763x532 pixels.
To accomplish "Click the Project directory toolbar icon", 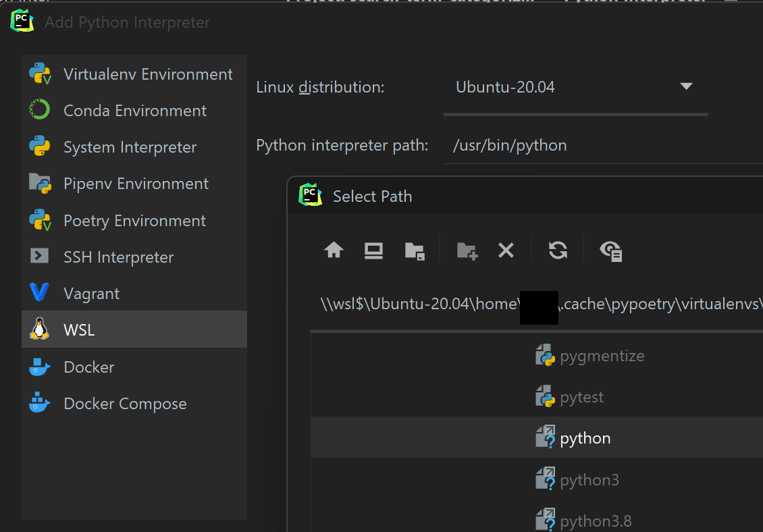I will click(x=415, y=251).
